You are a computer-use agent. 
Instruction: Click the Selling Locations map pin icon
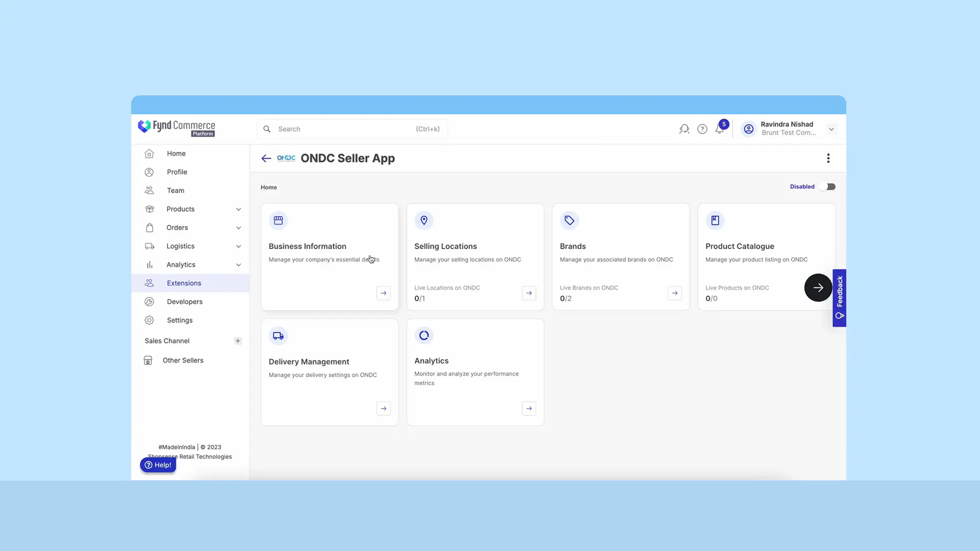(x=424, y=220)
